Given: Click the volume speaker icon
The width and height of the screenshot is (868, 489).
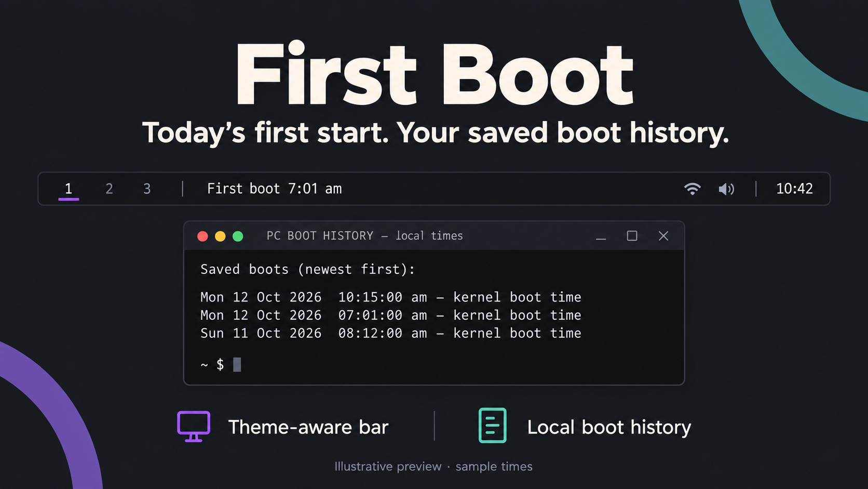Looking at the screenshot, I should 726,189.
